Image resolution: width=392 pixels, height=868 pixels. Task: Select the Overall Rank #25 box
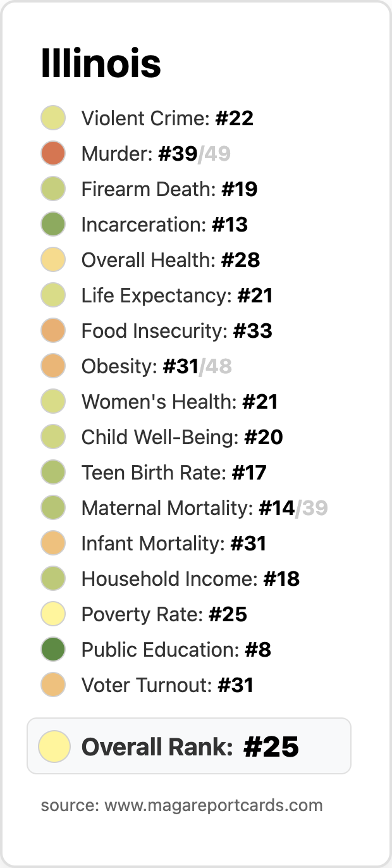(189, 746)
